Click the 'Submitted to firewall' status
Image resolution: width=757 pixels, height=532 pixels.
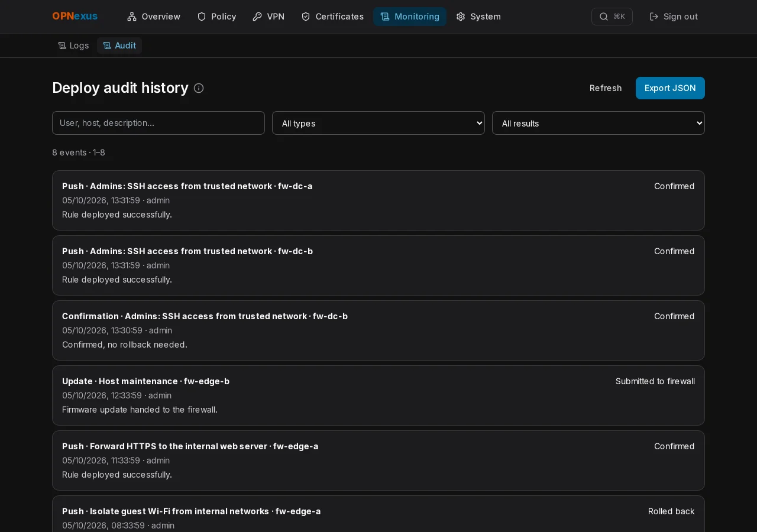(x=655, y=381)
